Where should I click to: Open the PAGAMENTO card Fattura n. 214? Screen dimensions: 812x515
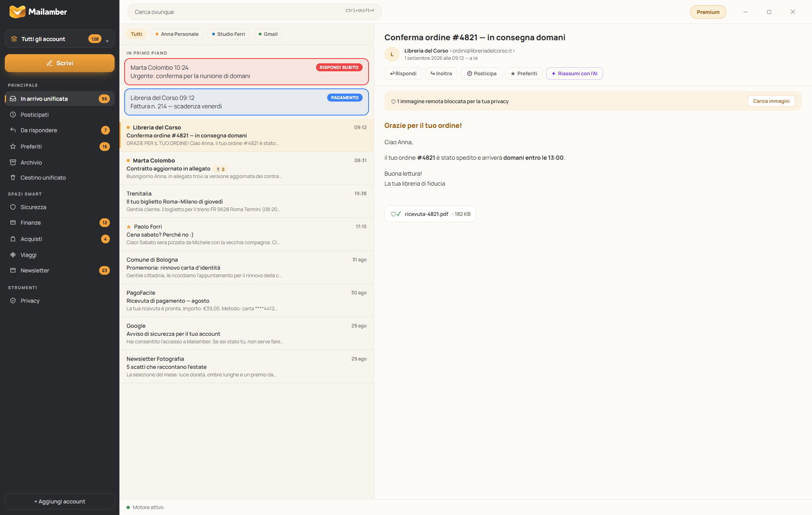click(x=246, y=102)
